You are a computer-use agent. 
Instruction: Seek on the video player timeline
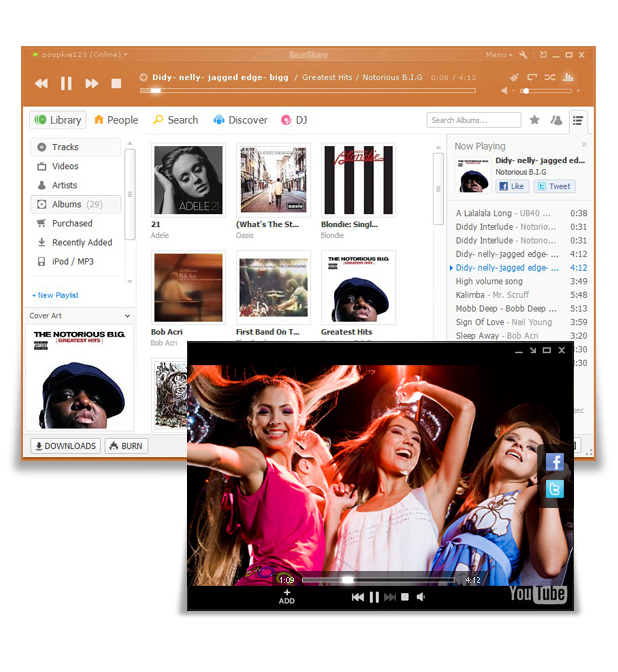pos(378,580)
